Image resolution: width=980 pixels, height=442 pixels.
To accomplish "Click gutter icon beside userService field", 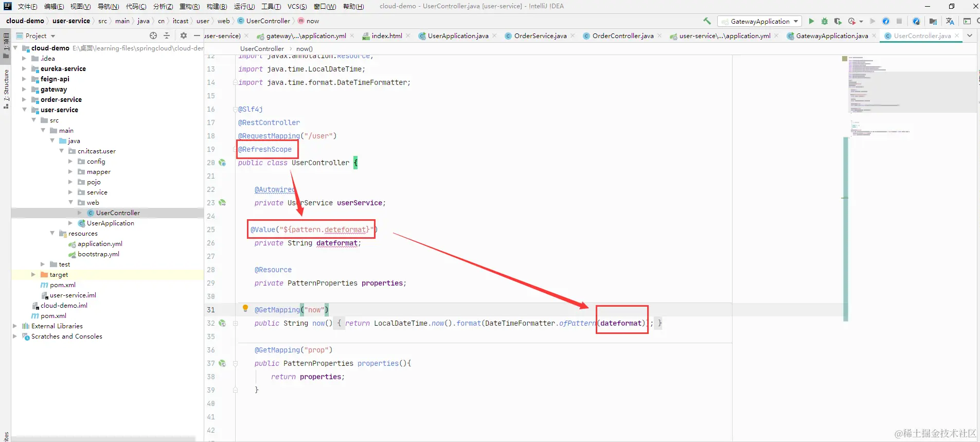I will tap(222, 203).
